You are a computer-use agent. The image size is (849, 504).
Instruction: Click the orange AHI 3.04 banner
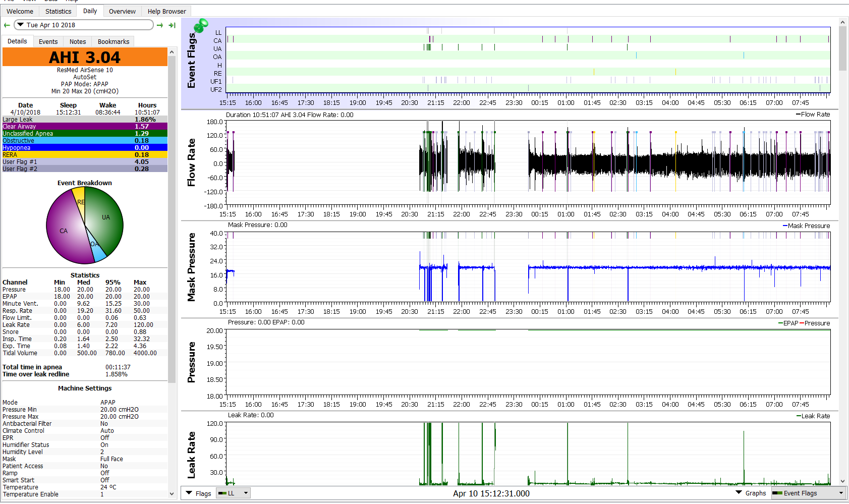[85, 57]
